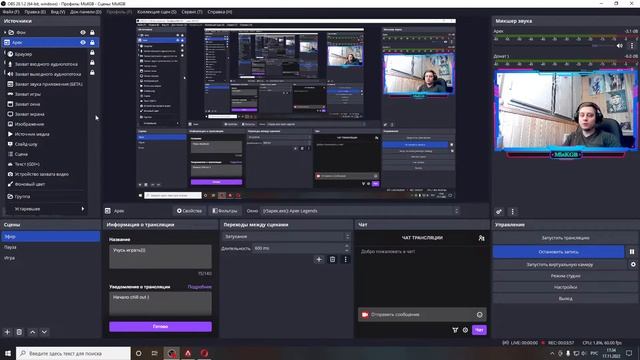
Task: Click the stream Название text field
Action: [160, 256]
